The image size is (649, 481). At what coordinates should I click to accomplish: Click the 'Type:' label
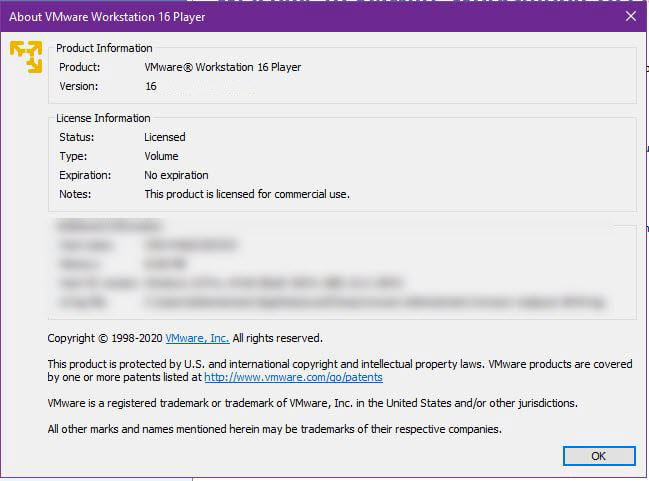(x=73, y=156)
